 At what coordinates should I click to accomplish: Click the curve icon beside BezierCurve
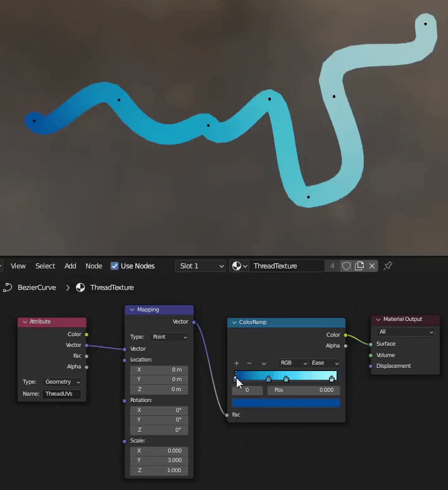[x=8, y=287]
